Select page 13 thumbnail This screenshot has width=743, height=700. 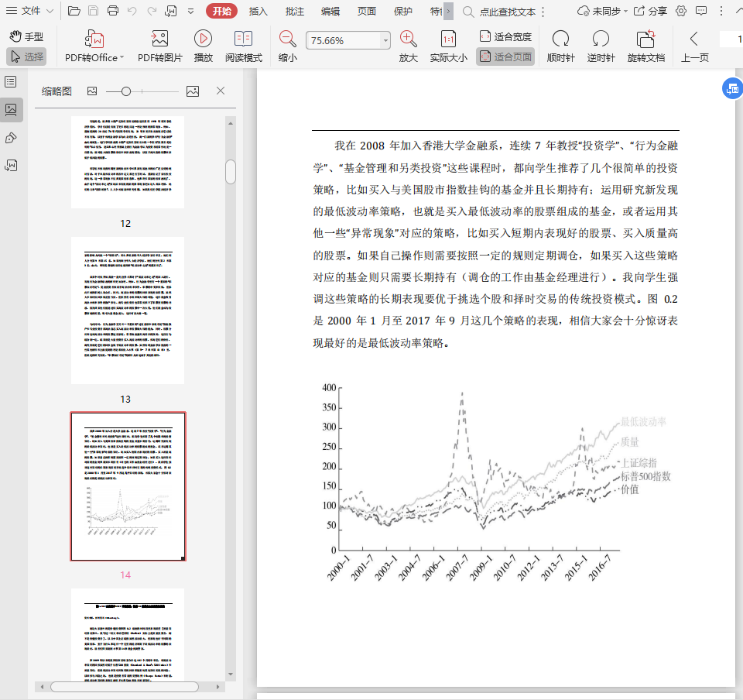tap(128, 311)
